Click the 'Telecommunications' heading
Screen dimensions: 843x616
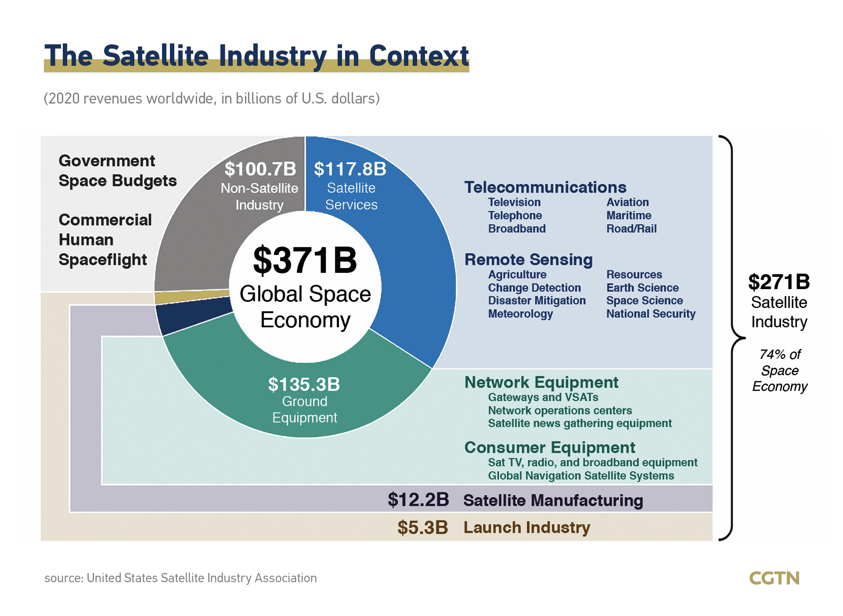tap(545, 187)
